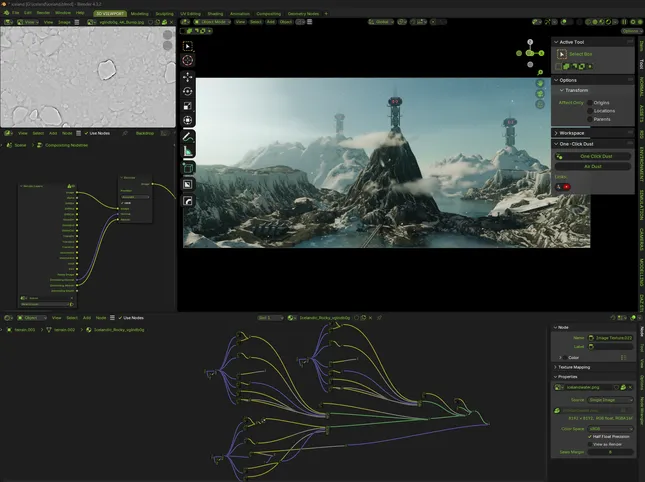Open the Object Mode dropdown
Image resolution: width=645 pixels, height=482 pixels.
[212, 22]
